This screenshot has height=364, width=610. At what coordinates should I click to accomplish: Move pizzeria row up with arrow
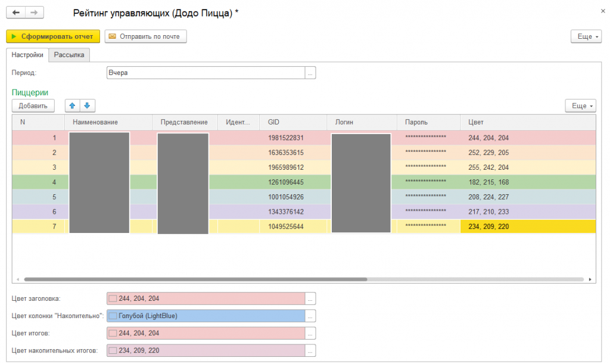coord(73,105)
